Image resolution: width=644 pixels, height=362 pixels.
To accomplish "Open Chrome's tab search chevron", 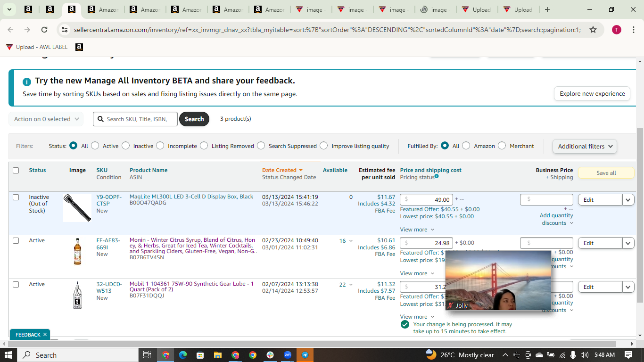I will click(9, 9).
